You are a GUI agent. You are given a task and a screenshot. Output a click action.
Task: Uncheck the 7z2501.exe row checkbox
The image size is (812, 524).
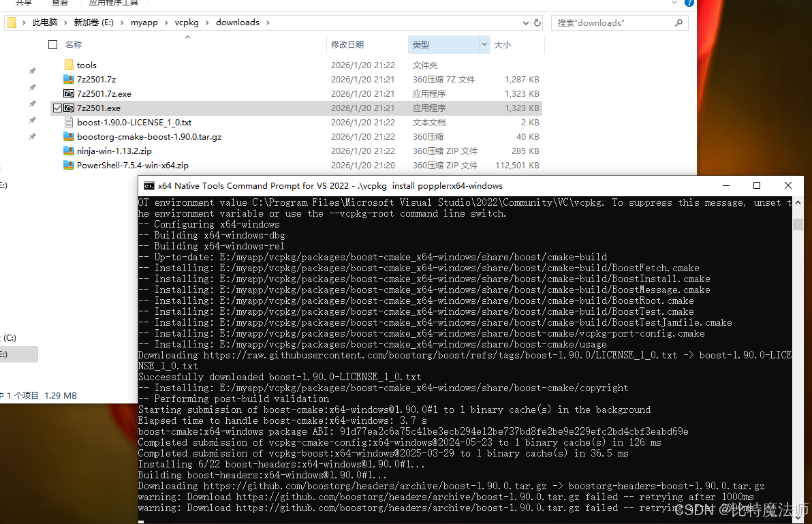57,108
